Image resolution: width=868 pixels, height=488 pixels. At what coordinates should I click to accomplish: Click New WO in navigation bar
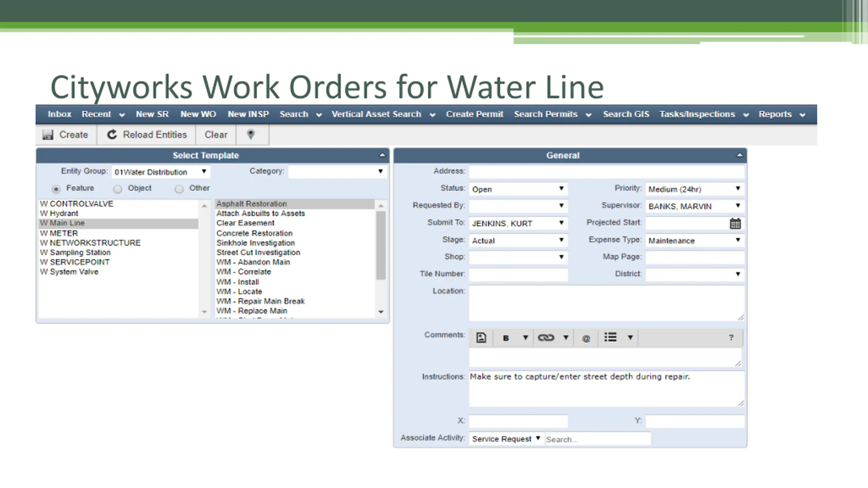(x=198, y=114)
